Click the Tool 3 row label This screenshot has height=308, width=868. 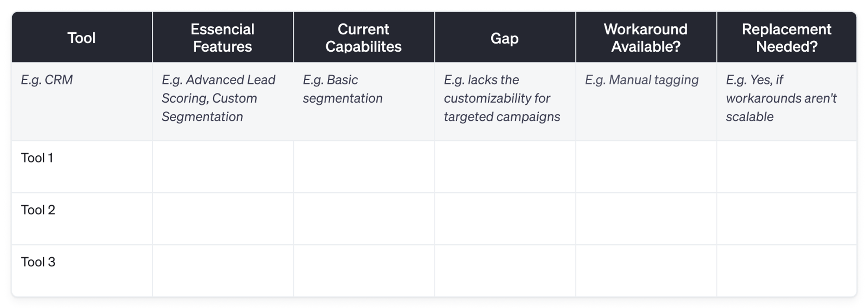pos(38,262)
